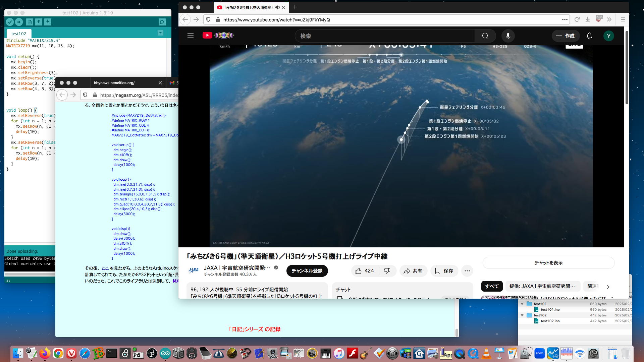Click the チャンネル登録 subscribe button
The height and width of the screenshot is (362, 644).
coord(307,271)
